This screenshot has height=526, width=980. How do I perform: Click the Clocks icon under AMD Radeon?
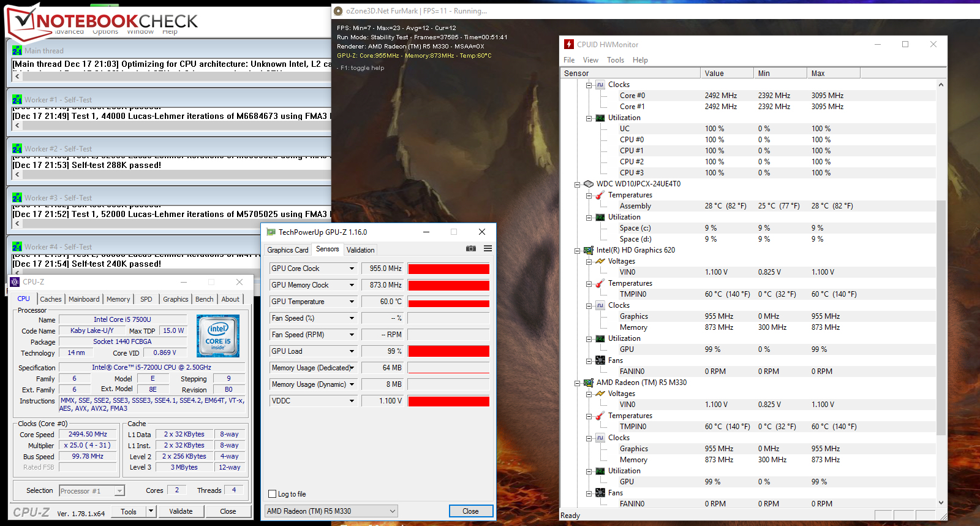600,438
